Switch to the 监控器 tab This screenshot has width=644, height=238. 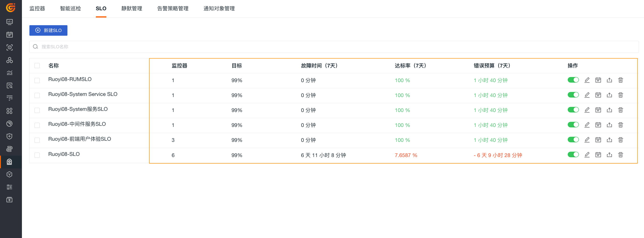pyautogui.click(x=37, y=8)
